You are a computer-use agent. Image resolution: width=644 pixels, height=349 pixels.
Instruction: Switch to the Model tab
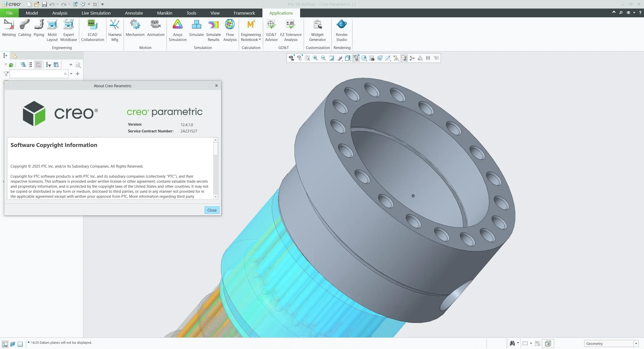(x=32, y=13)
